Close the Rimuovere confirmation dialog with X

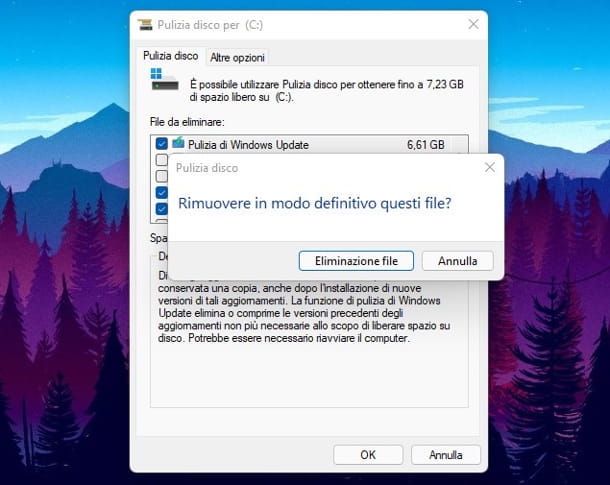tap(490, 167)
